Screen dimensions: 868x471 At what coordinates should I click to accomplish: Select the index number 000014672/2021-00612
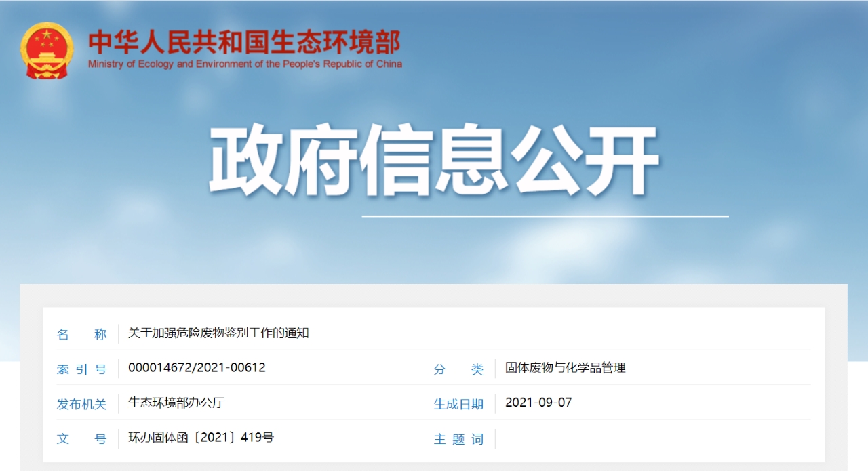click(197, 368)
